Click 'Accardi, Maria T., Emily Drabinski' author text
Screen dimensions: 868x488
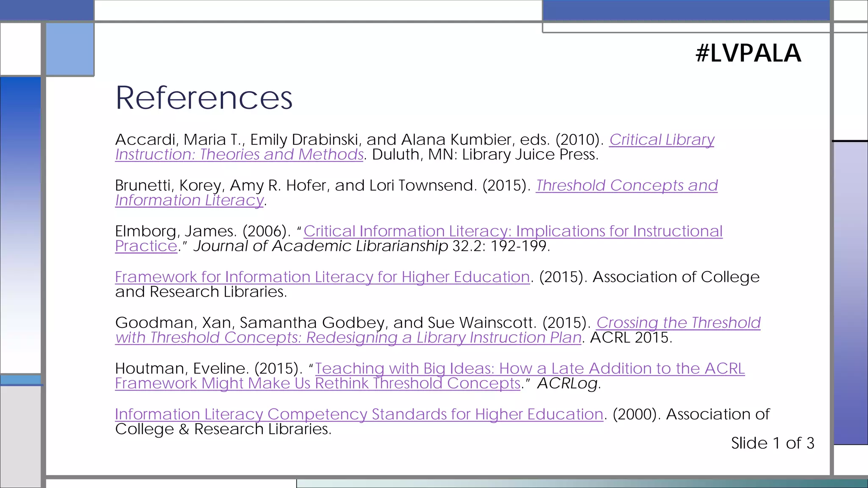tap(238, 140)
